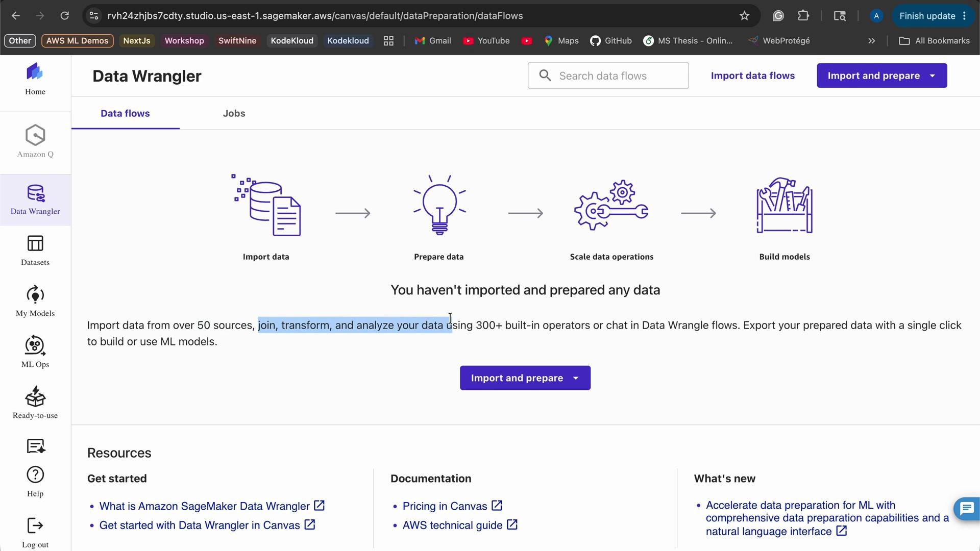Open the SwiftNine bookmark folder
Screen dimensions: 980x551
click(x=237, y=41)
